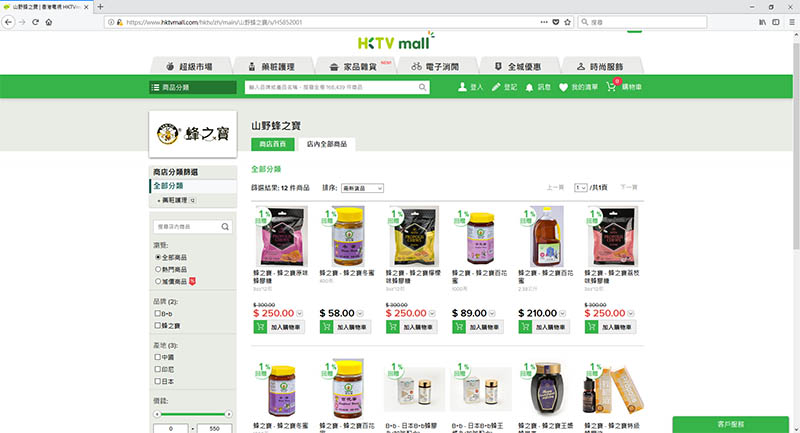Select the 熱門商品 radio option
The height and width of the screenshot is (433, 800).
156,268
